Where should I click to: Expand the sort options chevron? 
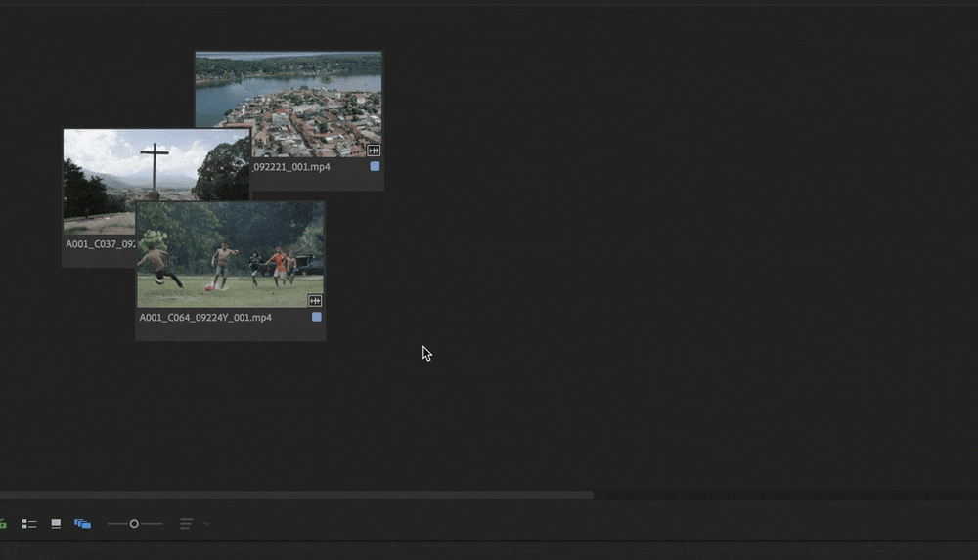click(x=206, y=524)
